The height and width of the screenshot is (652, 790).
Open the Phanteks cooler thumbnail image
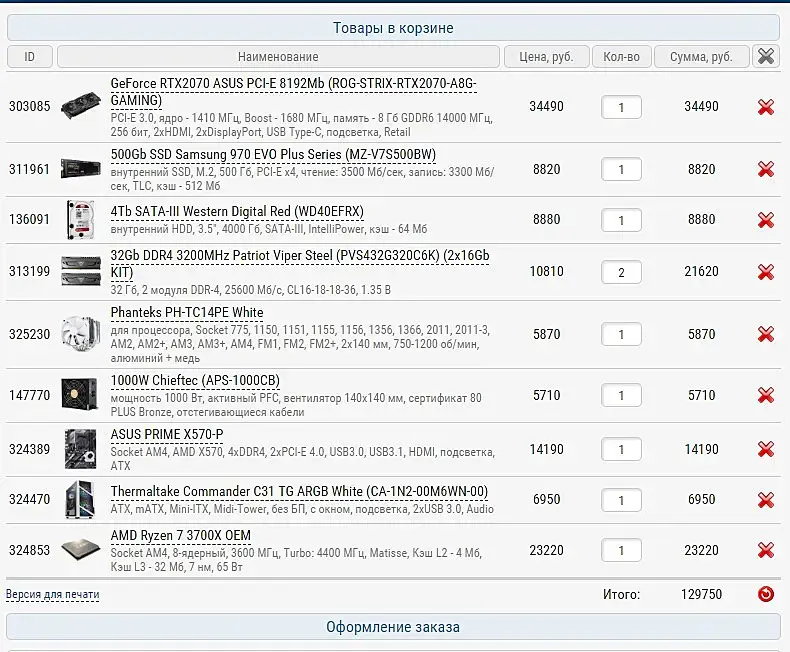81,333
